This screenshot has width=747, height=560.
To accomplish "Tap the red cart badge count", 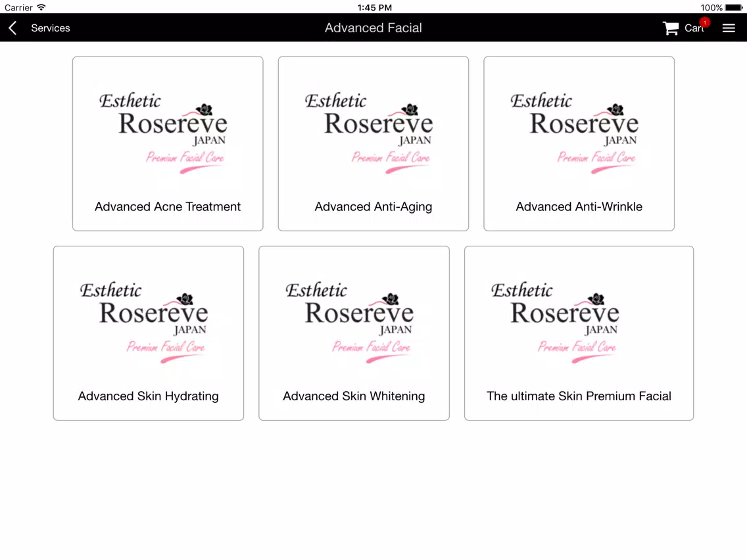I will pyautogui.click(x=705, y=22).
